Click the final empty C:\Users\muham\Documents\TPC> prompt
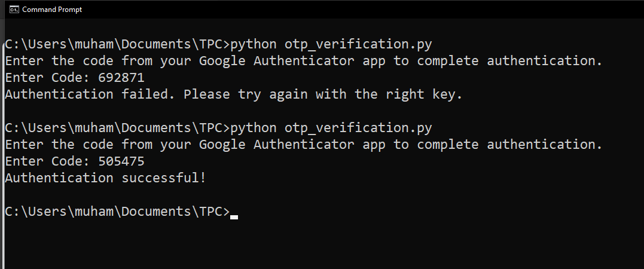Screen dimensions: 644x269 tap(117, 212)
